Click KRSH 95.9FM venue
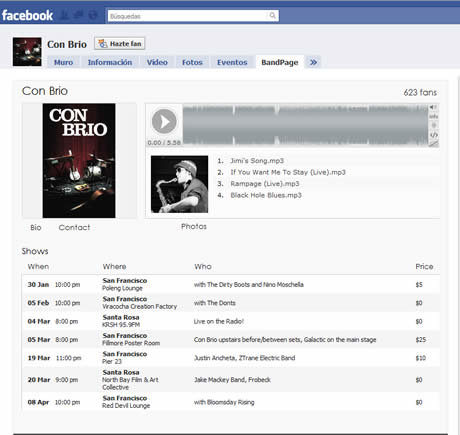The height and width of the screenshot is (435, 460). pos(121,325)
